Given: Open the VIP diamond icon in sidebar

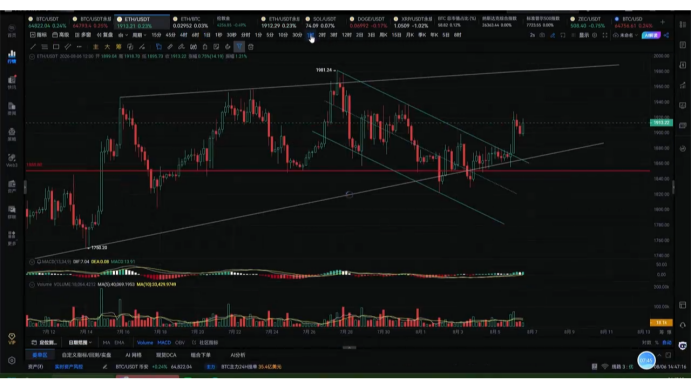Looking at the screenshot, I should (x=12, y=339).
